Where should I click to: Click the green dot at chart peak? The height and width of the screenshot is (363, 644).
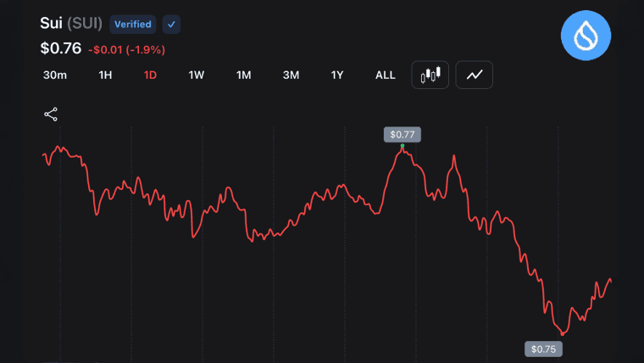point(402,146)
